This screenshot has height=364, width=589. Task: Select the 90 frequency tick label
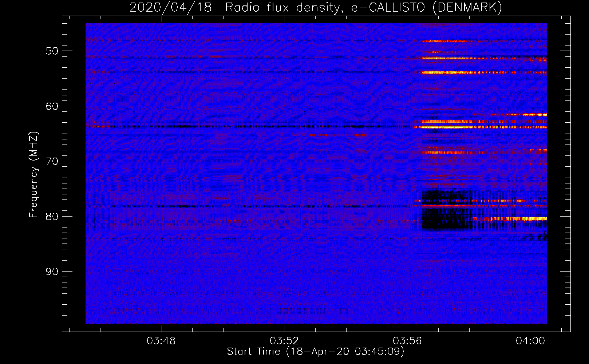tap(52, 272)
